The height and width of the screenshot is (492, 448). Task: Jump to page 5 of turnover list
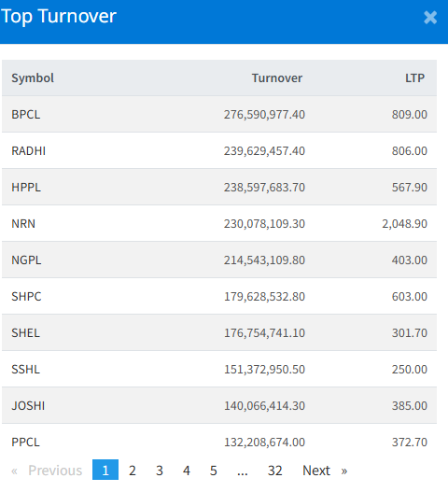coord(214,471)
